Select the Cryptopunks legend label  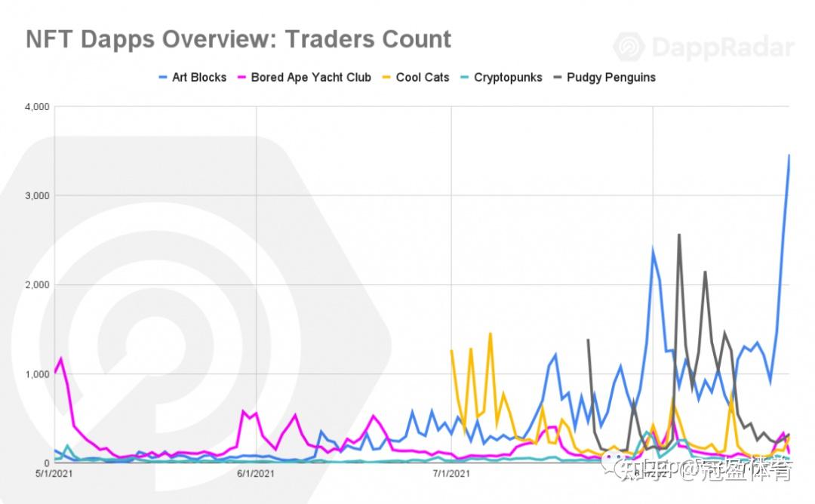tap(508, 77)
